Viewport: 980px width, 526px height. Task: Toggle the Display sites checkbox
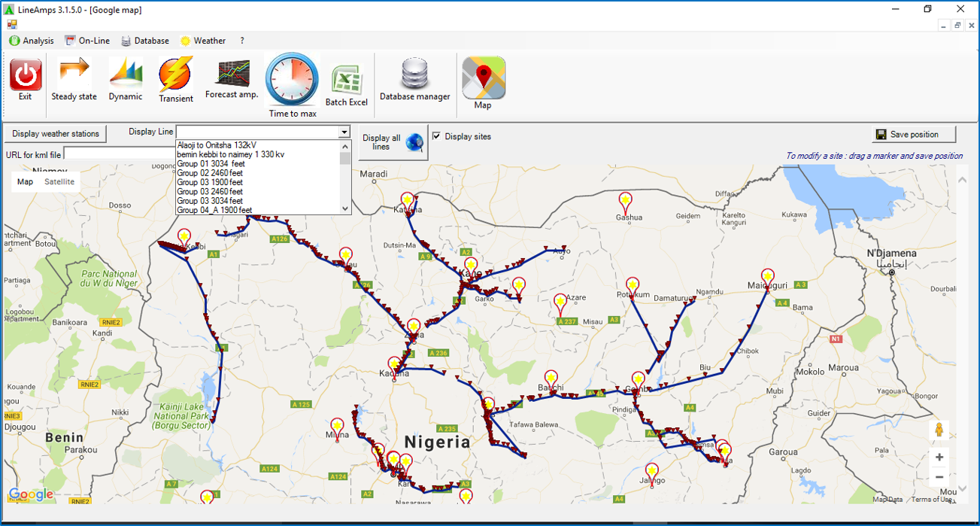tap(437, 136)
